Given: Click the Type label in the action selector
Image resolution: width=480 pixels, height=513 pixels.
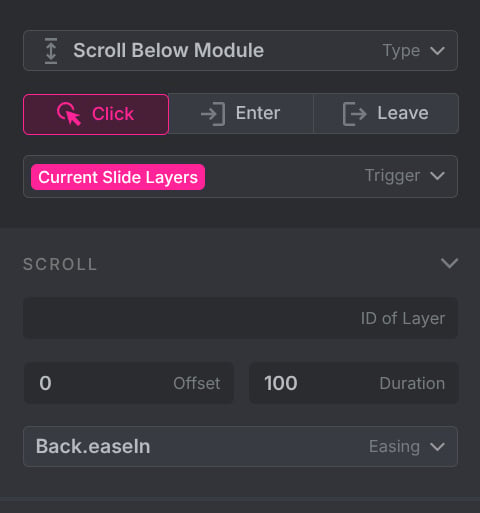Looking at the screenshot, I should pyautogui.click(x=401, y=51).
